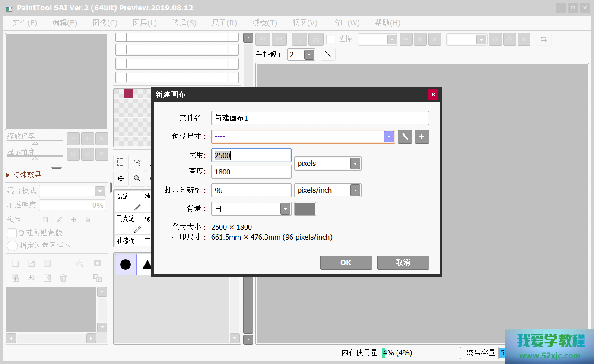Image resolution: width=594 pixels, height=364 pixels.
Task: Open the pixels unit dropdown
Action: click(x=355, y=164)
